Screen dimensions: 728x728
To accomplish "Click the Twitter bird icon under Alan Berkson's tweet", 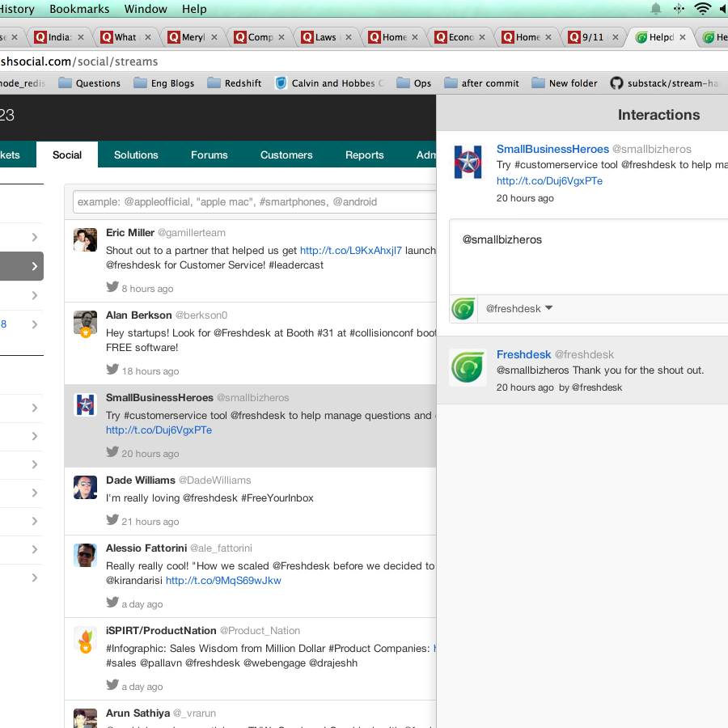I will pos(112,370).
